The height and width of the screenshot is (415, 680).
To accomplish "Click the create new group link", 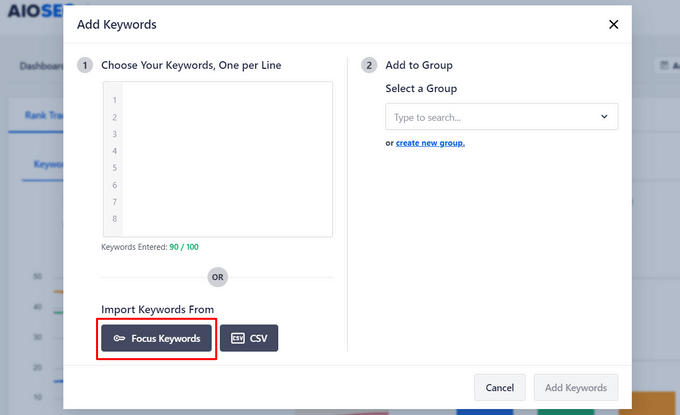I will point(430,143).
